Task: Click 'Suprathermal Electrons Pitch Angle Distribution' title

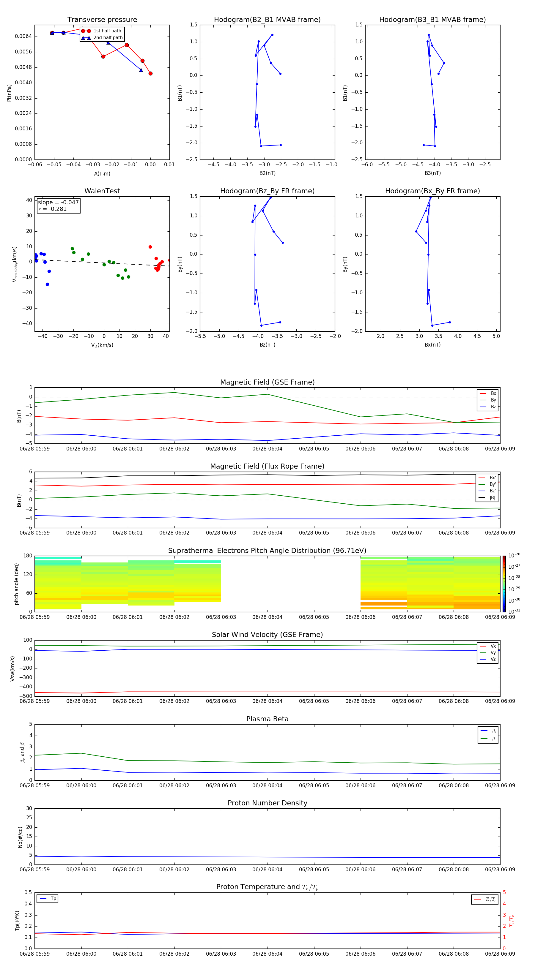Action: coord(267,551)
